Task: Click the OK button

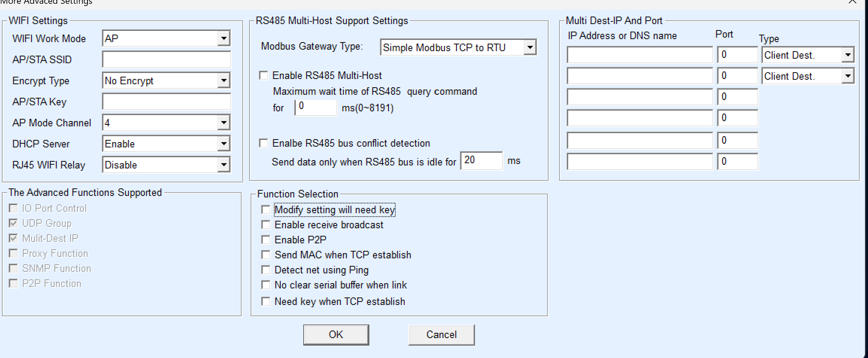Action: pyautogui.click(x=336, y=335)
